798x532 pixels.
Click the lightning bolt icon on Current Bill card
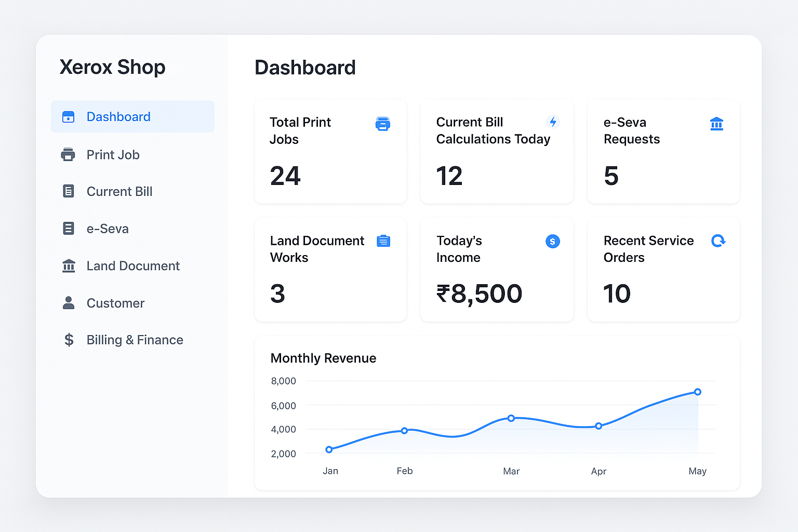553,122
